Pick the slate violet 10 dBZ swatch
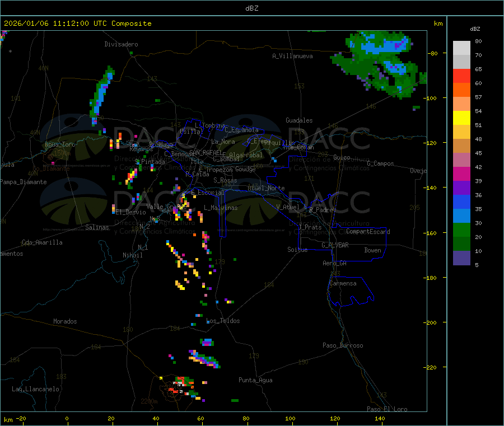Viewport: 504px width, 426px height. pyautogui.click(x=461, y=258)
